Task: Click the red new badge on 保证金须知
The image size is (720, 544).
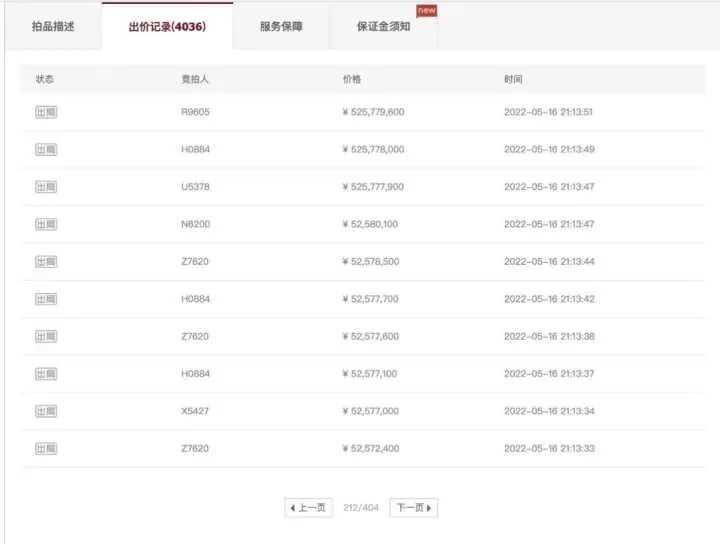Action: click(x=427, y=10)
